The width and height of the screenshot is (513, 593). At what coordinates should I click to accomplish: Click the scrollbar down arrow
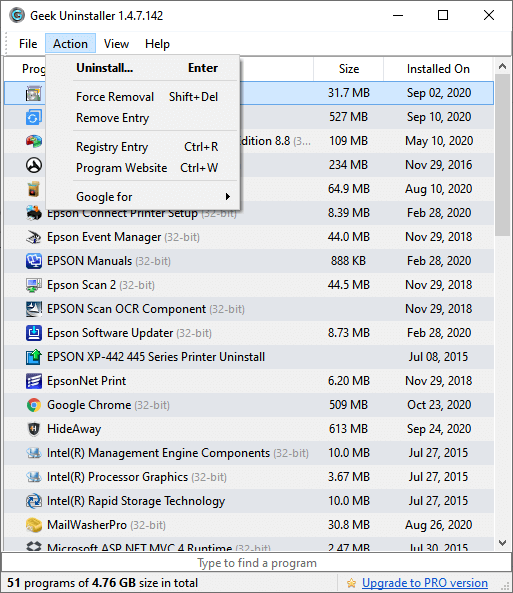[502, 543]
